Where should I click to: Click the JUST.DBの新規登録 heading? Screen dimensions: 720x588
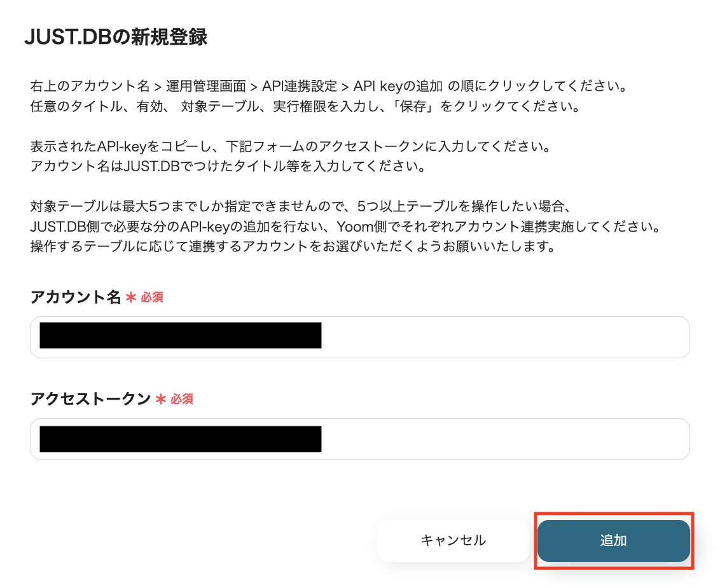[114, 37]
